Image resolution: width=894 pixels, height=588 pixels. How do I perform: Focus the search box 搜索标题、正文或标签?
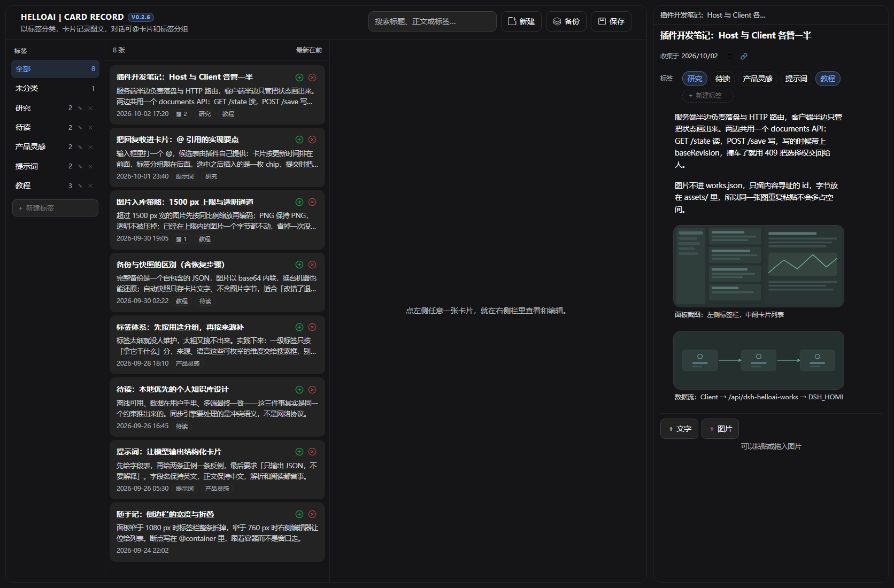click(432, 21)
